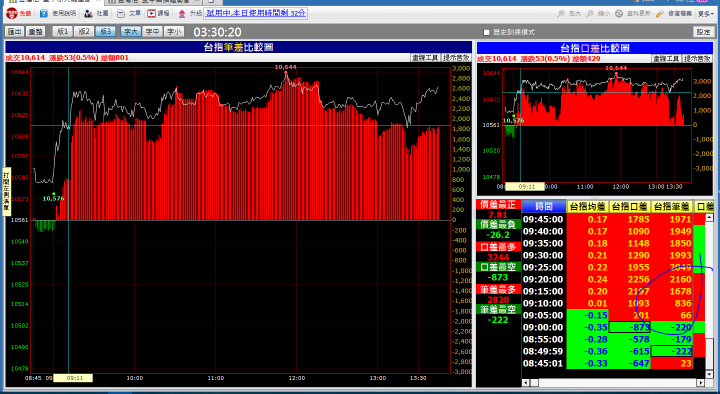Select small font 字小
Viewport: 720px width, 394px height.
click(174, 31)
